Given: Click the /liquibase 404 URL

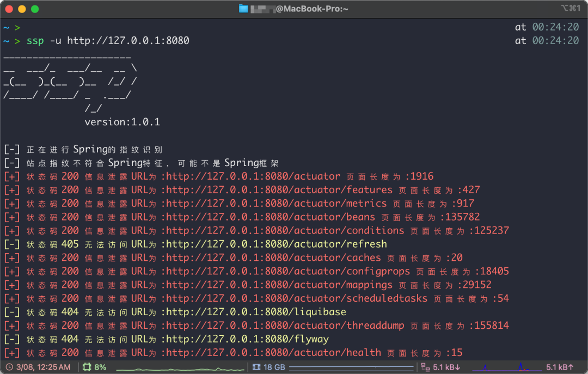Looking at the screenshot, I should 256,312.
